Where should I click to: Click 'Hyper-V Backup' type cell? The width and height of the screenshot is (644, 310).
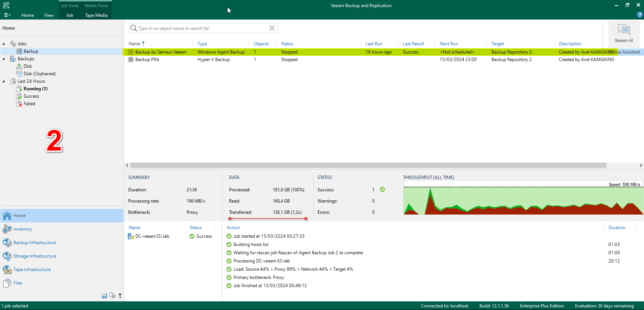tap(214, 60)
